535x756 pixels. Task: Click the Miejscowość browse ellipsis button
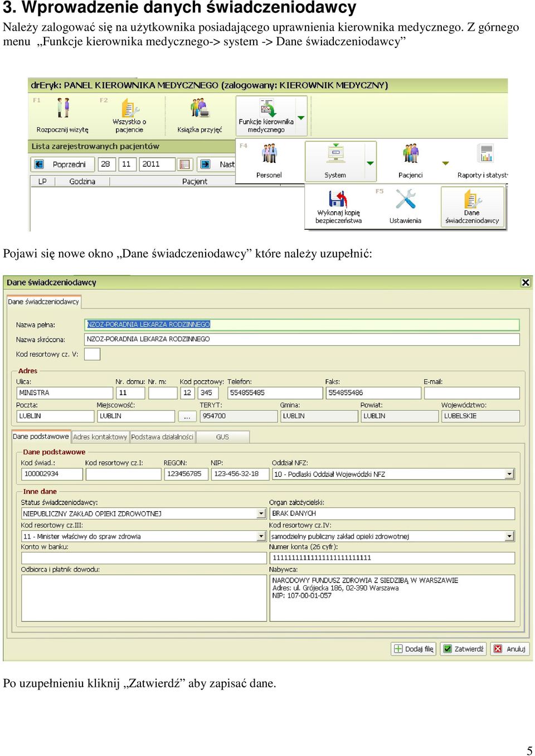(x=187, y=416)
